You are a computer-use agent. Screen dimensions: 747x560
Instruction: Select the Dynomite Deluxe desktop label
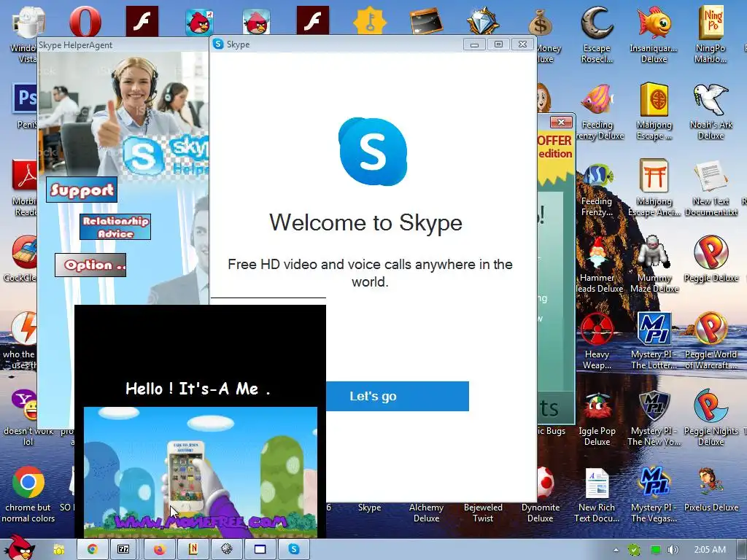click(x=541, y=513)
